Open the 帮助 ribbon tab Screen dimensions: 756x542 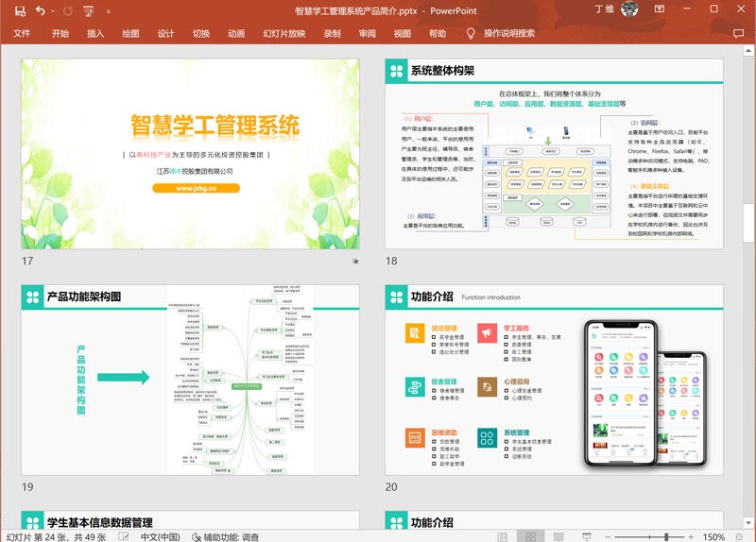point(438,33)
